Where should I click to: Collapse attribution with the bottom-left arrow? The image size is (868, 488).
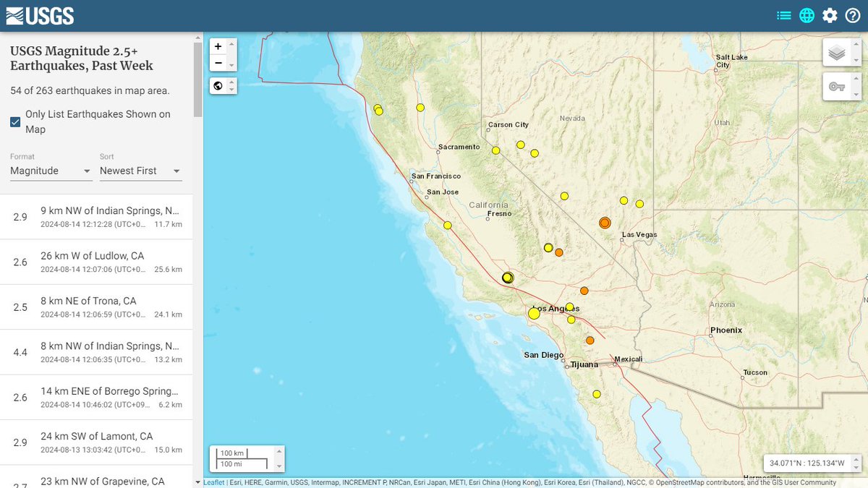pyautogui.click(x=199, y=482)
